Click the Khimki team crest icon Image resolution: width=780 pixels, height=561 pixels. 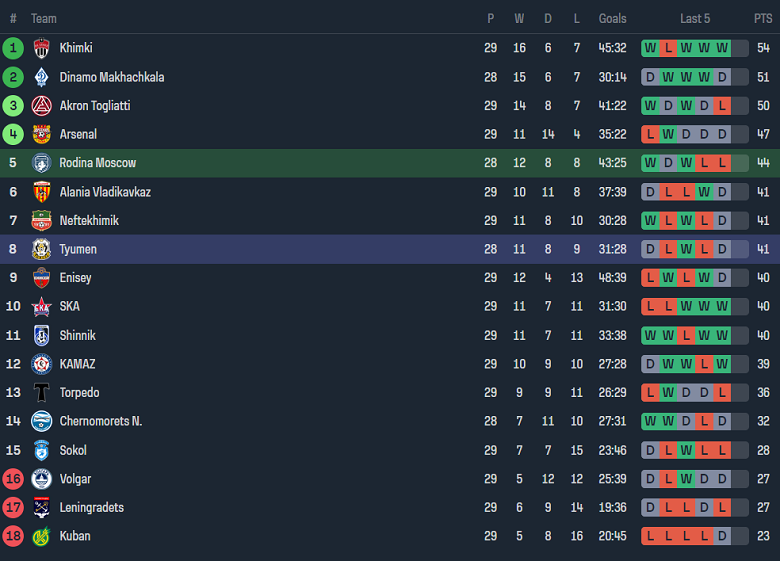[x=41, y=48]
